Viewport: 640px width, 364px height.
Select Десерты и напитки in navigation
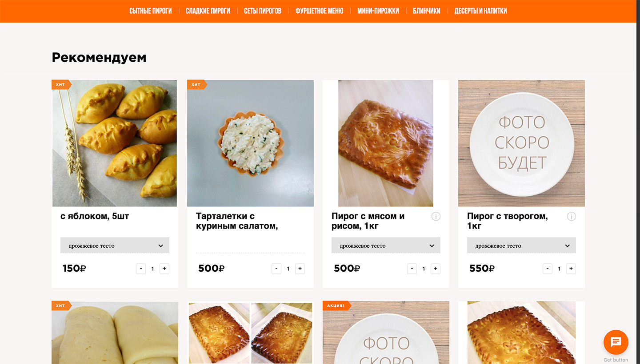(x=480, y=11)
